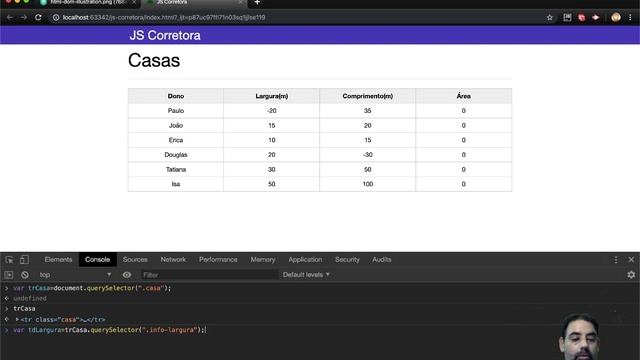Screen dimensions: 640x360
Task: Open DevTools customize menu
Action: click(616, 260)
